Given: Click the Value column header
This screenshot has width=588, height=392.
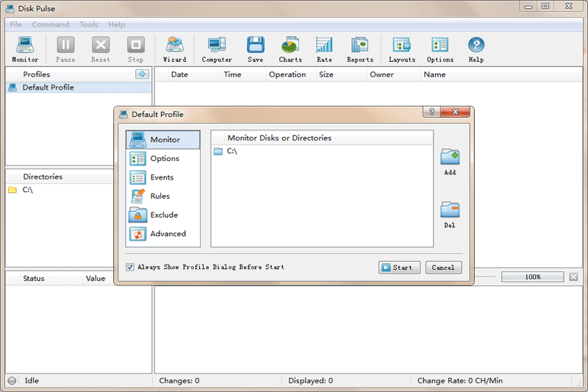Looking at the screenshot, I should pyautogui.click(x=98, y=278).
